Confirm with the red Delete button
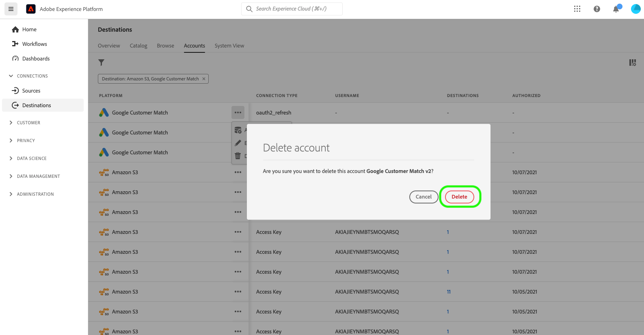 point(460,197)
